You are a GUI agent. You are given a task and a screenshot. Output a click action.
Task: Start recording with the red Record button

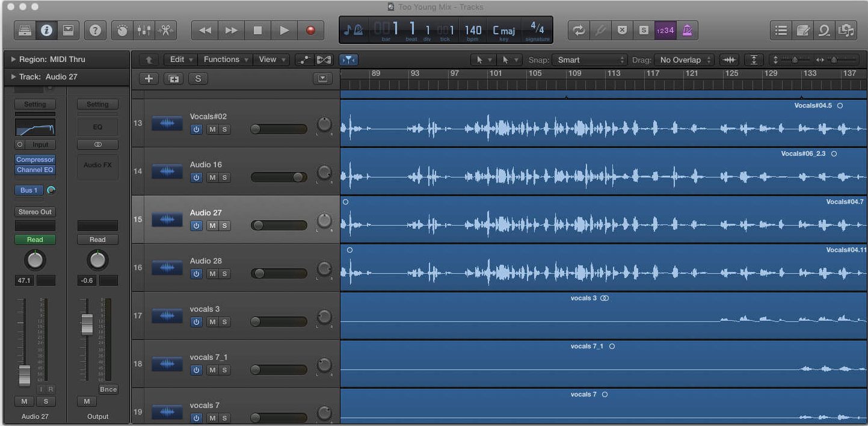310,30
